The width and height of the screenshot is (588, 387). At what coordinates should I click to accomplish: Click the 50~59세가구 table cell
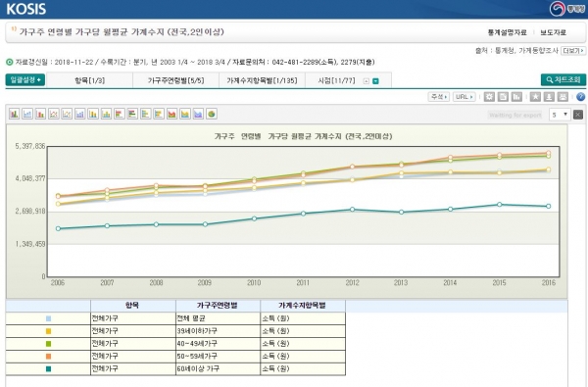[x=218, y=357]
